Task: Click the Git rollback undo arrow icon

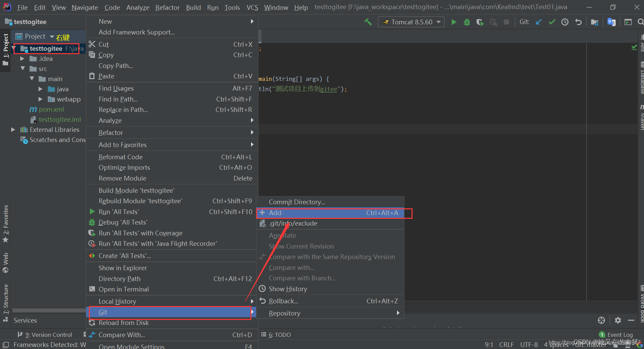Action: pos(578,22)
